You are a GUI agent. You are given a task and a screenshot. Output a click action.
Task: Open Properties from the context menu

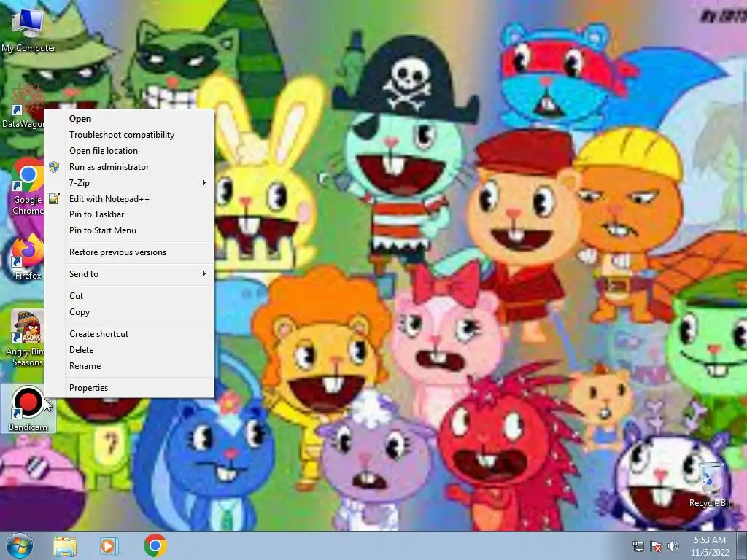[x=130, y=388]
